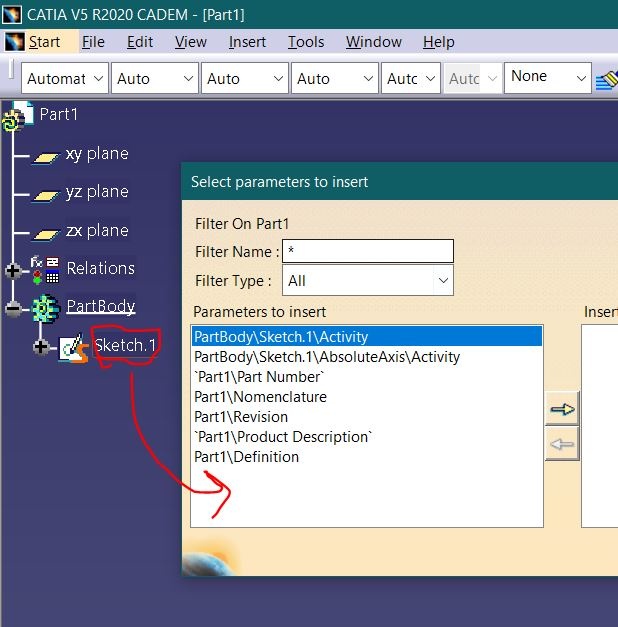Click the yz plane icon in tree
The height and width of the screenshot is (627, 618).
46,196
